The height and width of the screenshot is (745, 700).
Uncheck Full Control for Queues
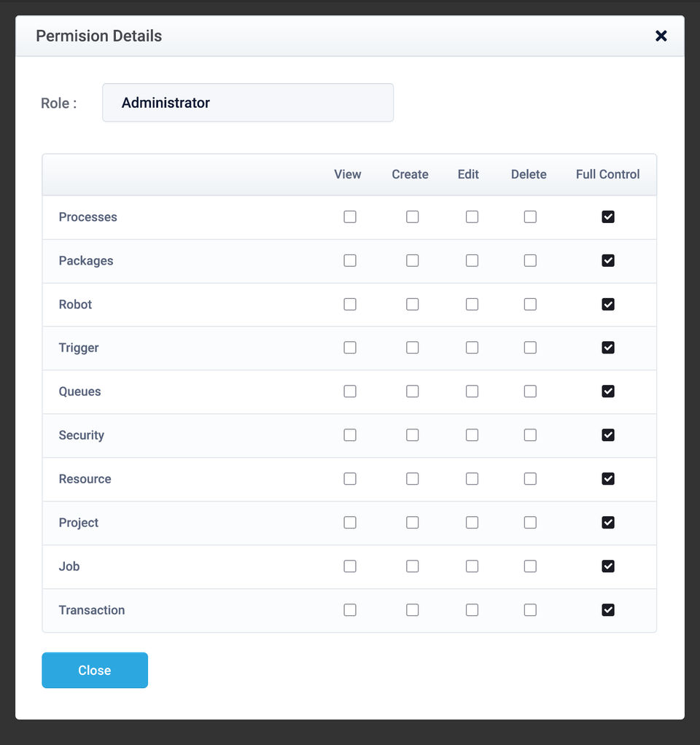pyautogui.click(x=608, y=391)
